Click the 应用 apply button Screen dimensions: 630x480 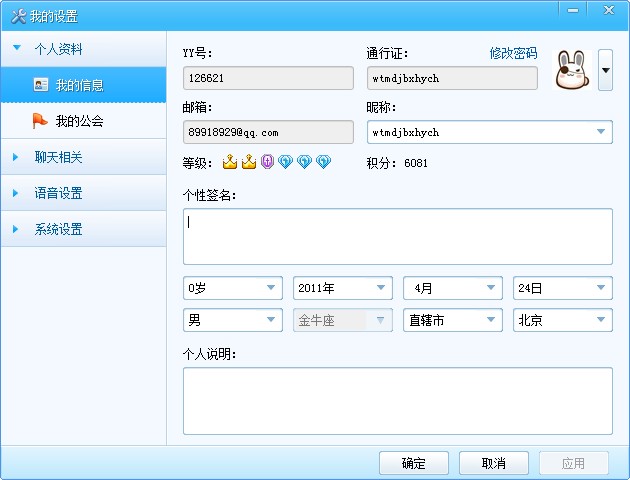(x=573, y=463)
